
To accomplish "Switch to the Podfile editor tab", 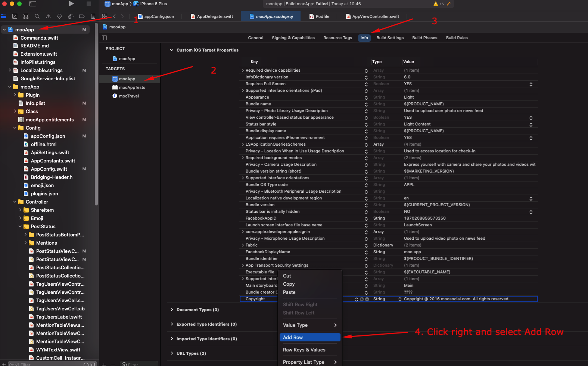I will coord(319,16).
